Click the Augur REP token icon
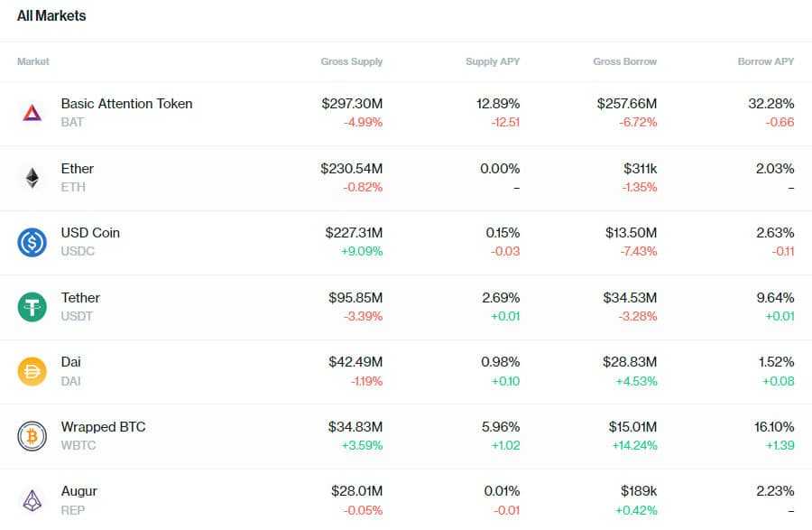812x530 pixels. tap(32, 499)
